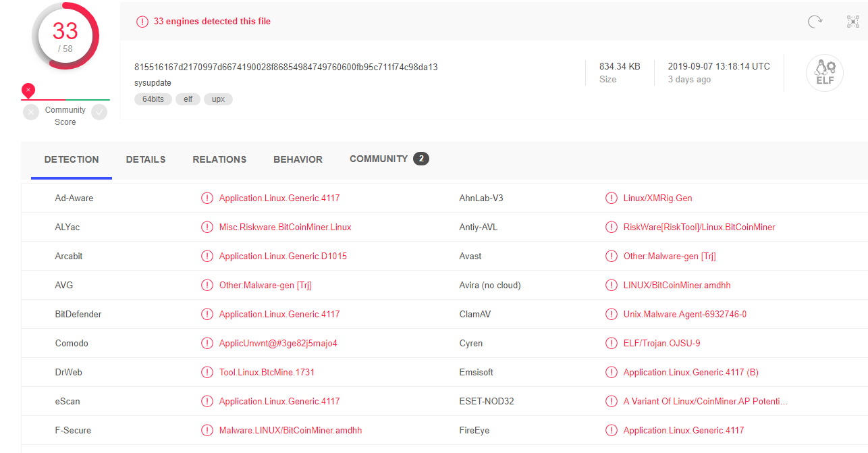The height and width of the screenshot is (453, 868).
Task: Click 'ELF/Trojan.OJSU-9' detection result
Action: coord(662,344)
